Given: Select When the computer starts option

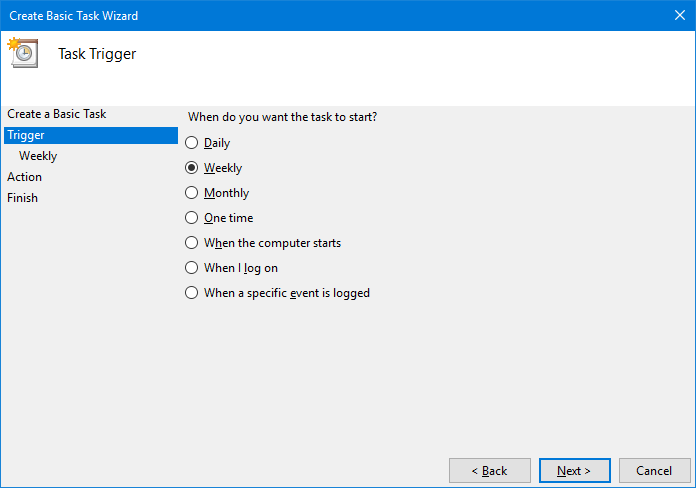Looking at the screenshot, I should 191,242.
